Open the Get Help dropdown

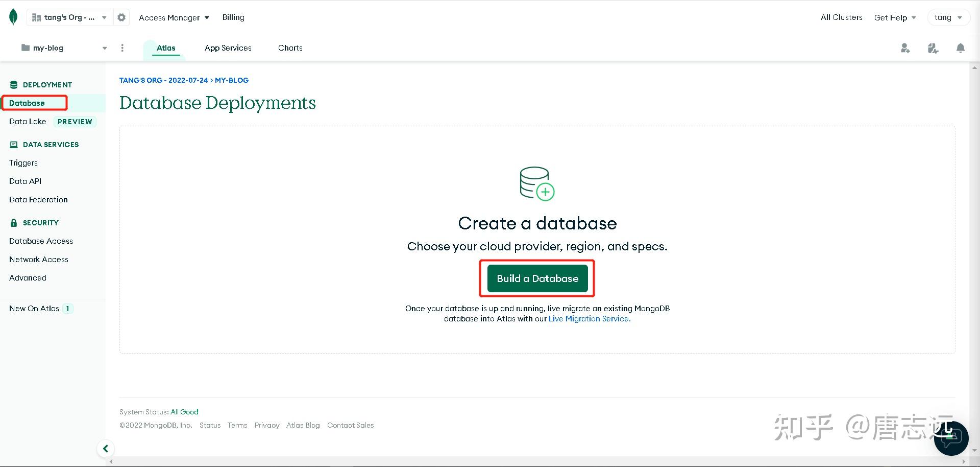[895, 17]
